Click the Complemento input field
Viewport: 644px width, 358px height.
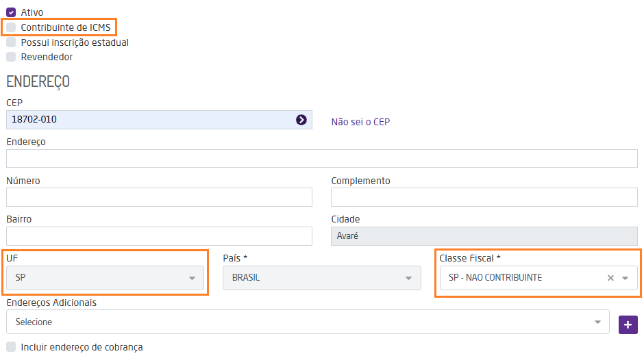click(x=484, y=198)
